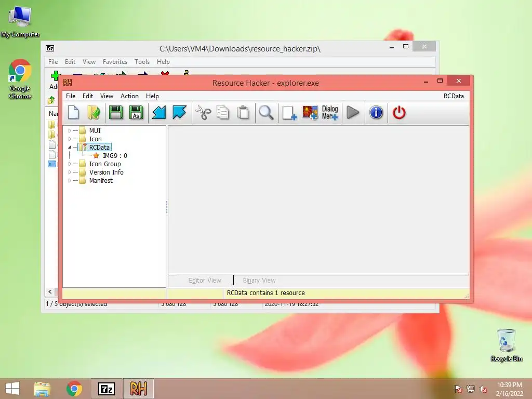Select the Google Chrome desktop shortcut
532x399 pixels.
click(20, 79)
